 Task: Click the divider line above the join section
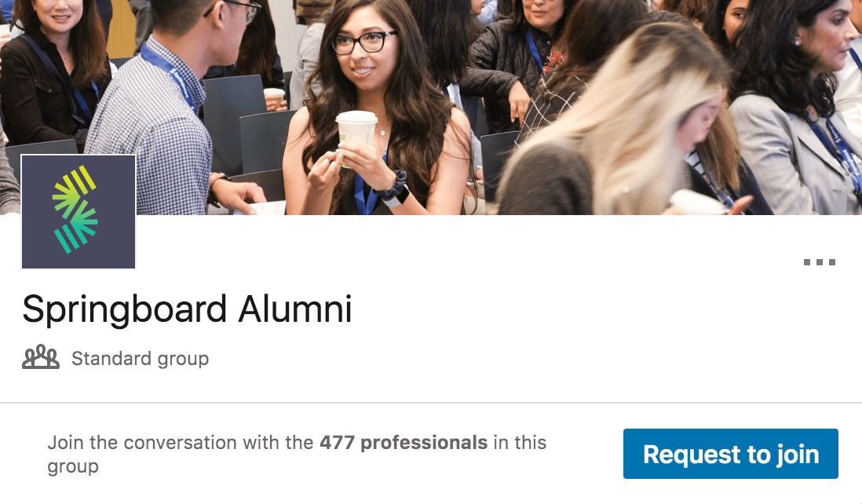(431, 403)
